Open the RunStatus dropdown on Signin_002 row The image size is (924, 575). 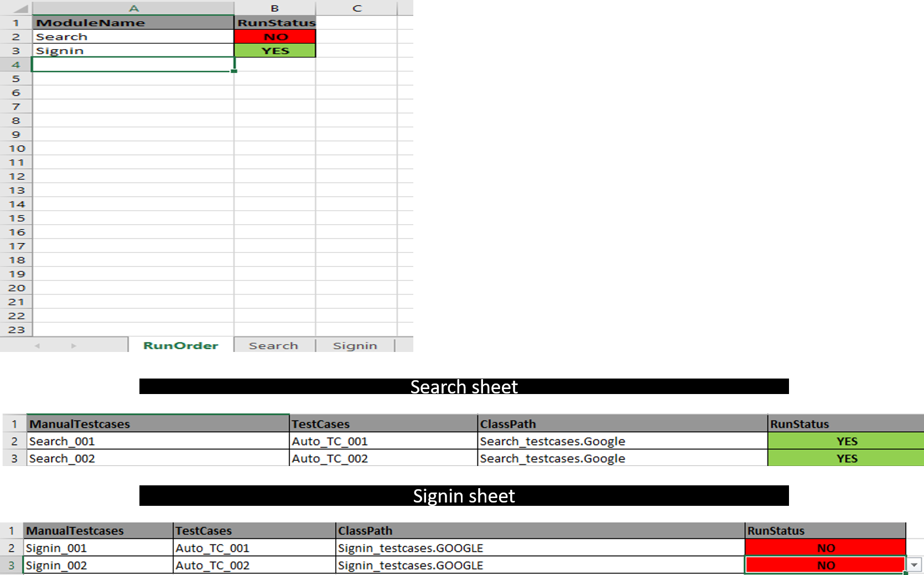coord(913,565)
